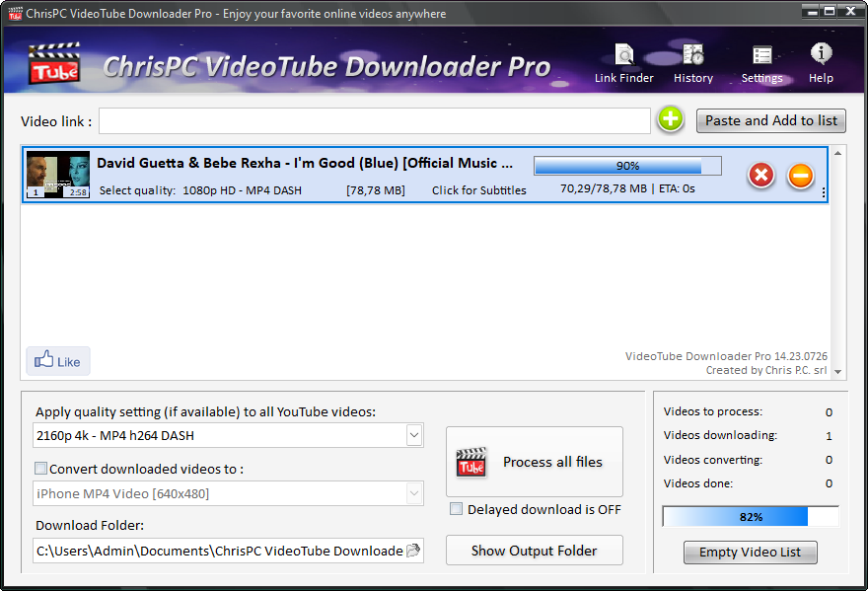The width and height of the screenshot is (868, 591).
Task: Click Paste and Add to list
Action: pyautogui.click(x=770, y=120)
